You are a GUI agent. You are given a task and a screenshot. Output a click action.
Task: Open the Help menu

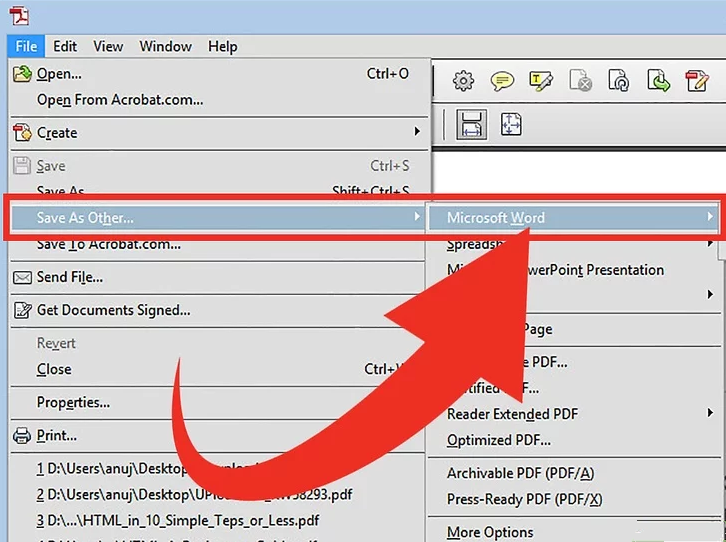pos(223,46)
